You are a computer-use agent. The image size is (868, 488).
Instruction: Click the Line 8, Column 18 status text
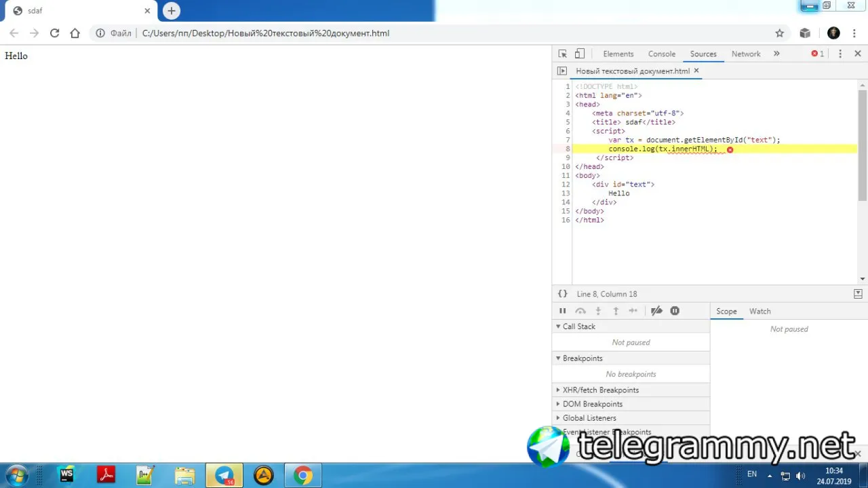click(x=607, y=294)
